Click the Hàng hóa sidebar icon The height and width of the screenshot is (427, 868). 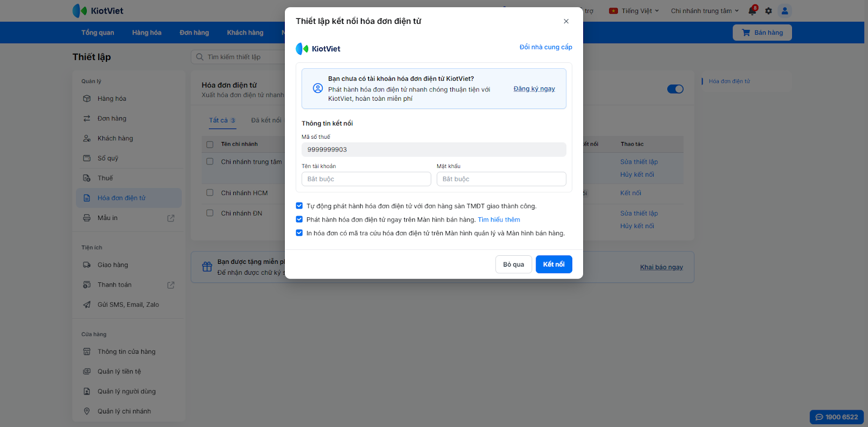pyautogui.click(x=87, y=99)
